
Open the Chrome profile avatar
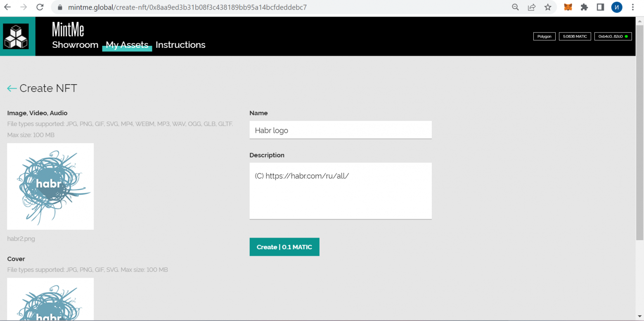617,7
